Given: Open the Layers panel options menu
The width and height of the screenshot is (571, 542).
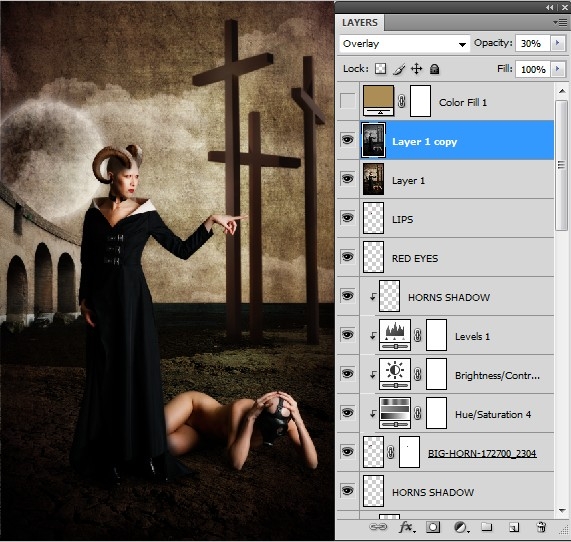Looking at the screenshot, I should 560,23.
